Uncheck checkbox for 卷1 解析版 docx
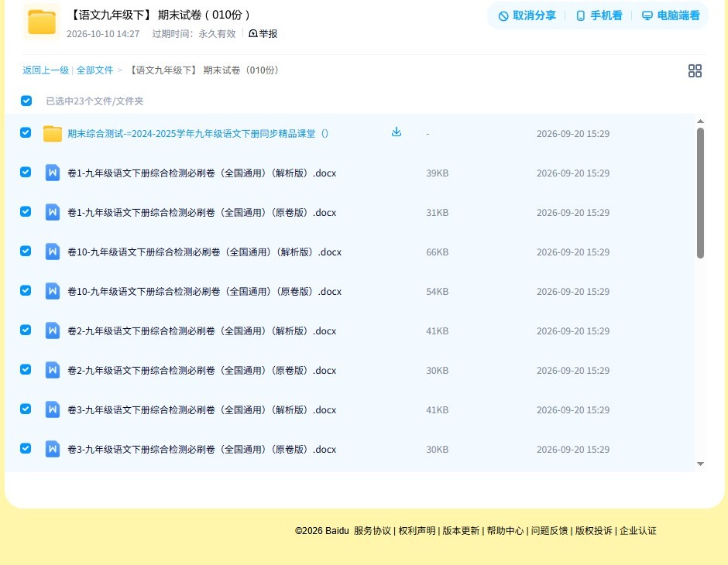Viewport: 728px width, 565px height. [26, 172]
